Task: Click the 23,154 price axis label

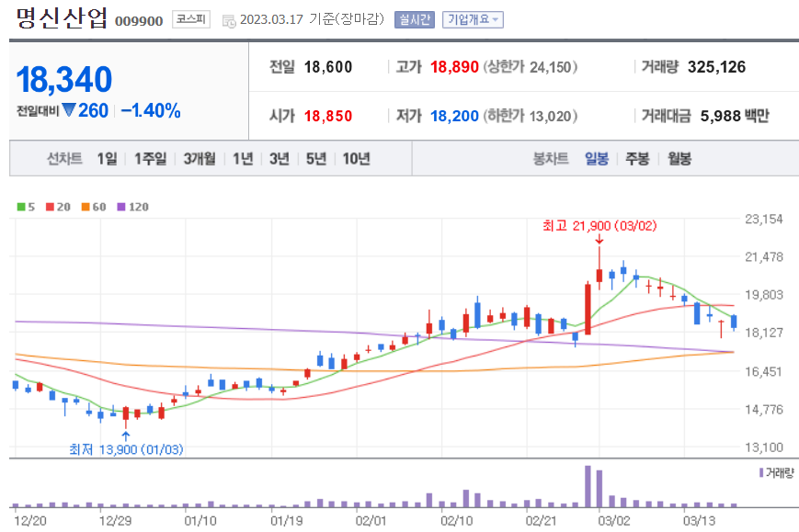Action: [763, 220]
